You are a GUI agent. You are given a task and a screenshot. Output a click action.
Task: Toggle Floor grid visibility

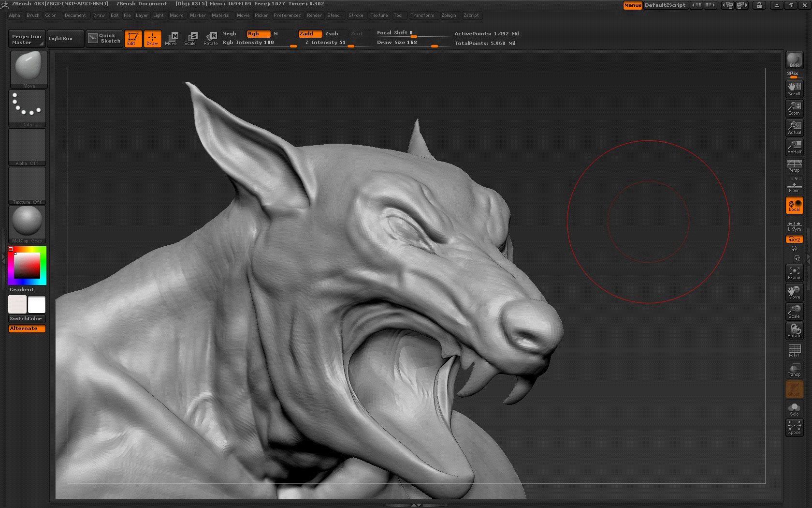(794, 186)
